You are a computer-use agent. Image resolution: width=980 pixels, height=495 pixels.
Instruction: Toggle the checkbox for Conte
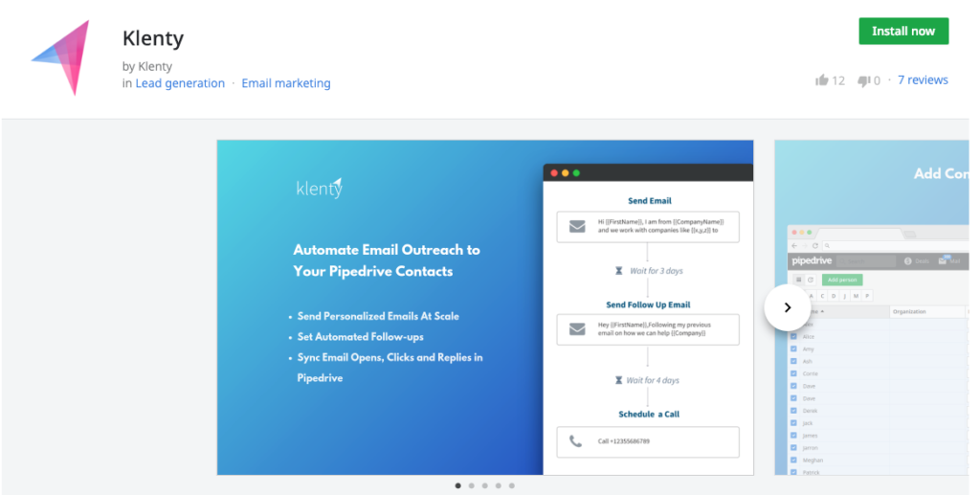[x=793, y=373]
